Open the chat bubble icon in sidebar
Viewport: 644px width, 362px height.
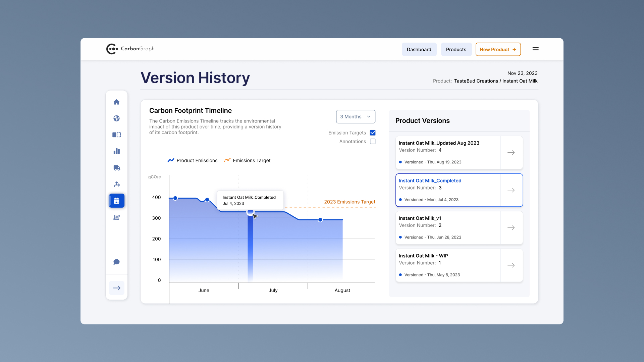pos(116,262)
